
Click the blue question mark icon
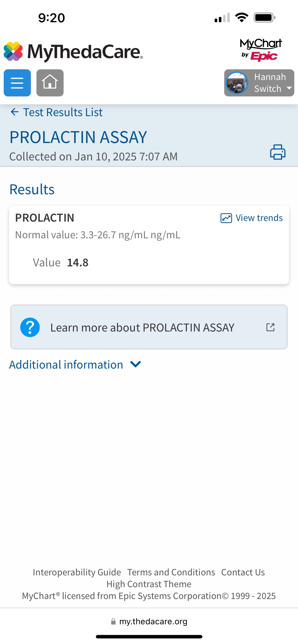30,327
